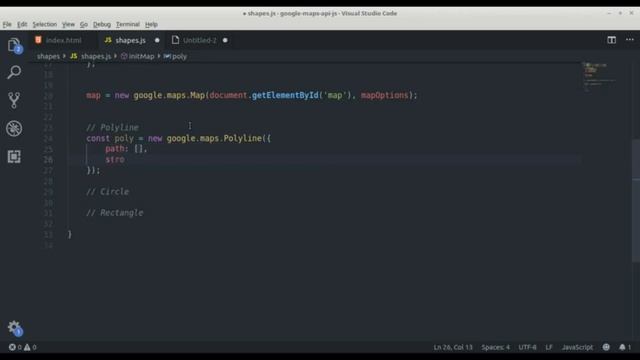Screen dimensions: 640x360
Task: Click the unsaved dot on Untitled-2 tab
Action: click(225, 40)
